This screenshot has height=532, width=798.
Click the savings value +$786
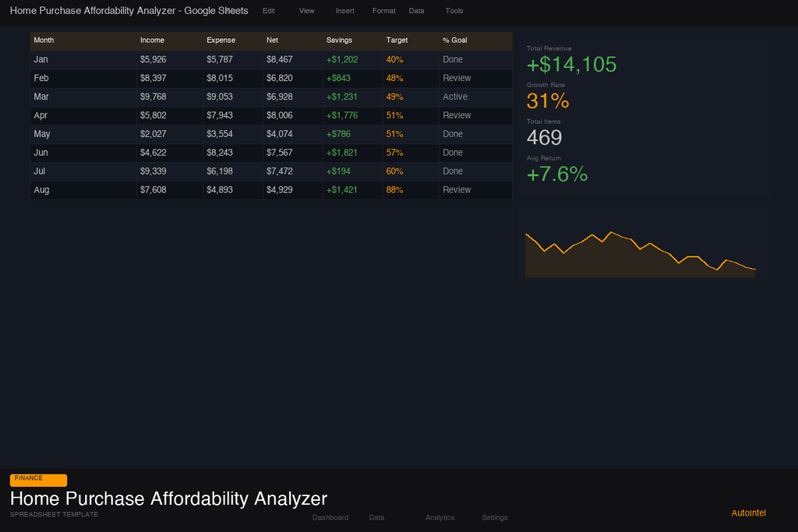pyautogui.click(x=338, y=134)
